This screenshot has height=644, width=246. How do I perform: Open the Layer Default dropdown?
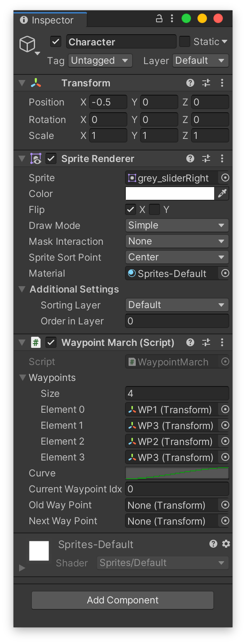click(201, 60)
